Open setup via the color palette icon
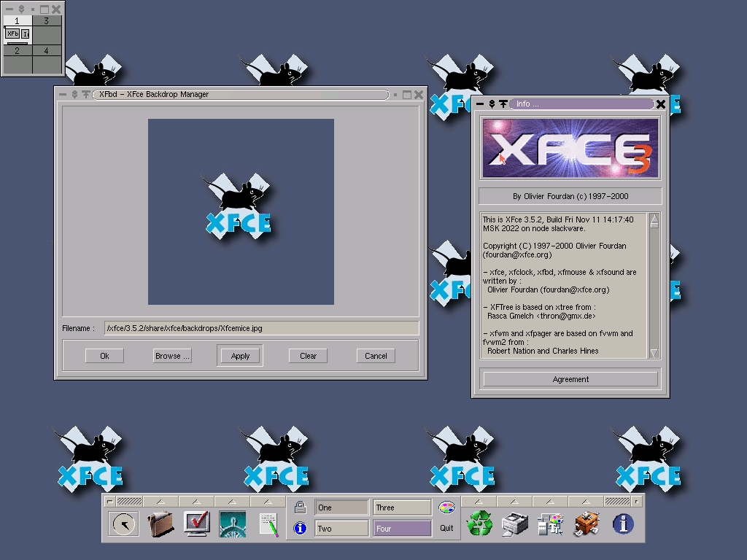747x560 pixels. 447,507
